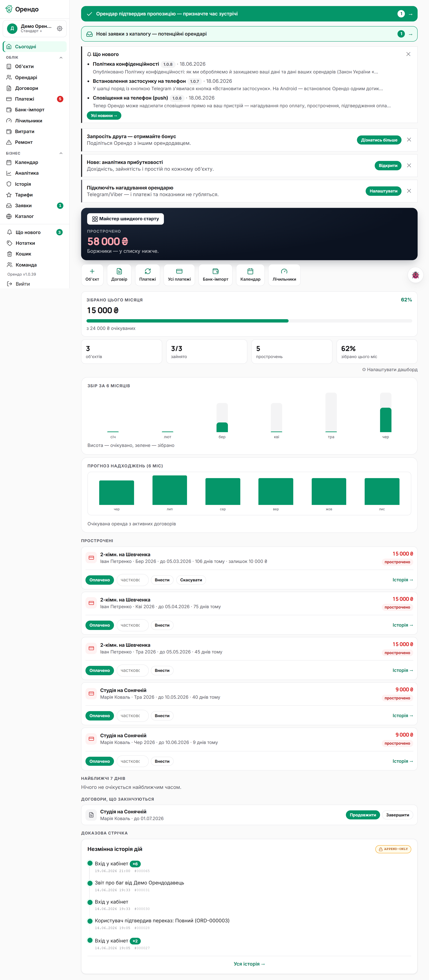
Task: Open Команда in sidebar
Action: [x=35, y=265]
